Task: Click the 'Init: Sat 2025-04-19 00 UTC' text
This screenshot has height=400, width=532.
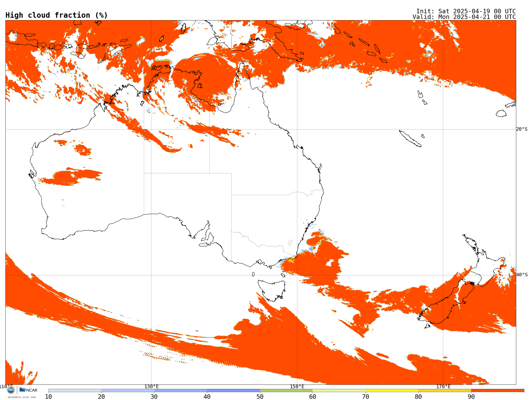Action: 466,11
